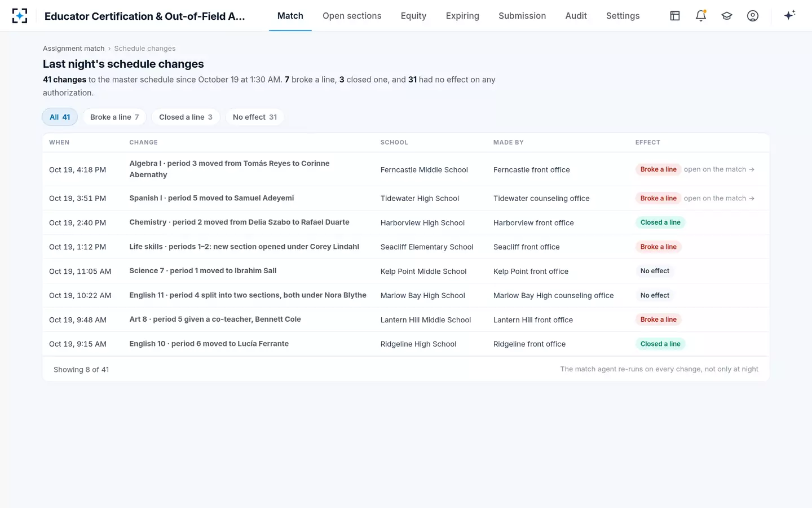Filter by Broke a line 7
812x508 pixels.
[x=114, y=117]
